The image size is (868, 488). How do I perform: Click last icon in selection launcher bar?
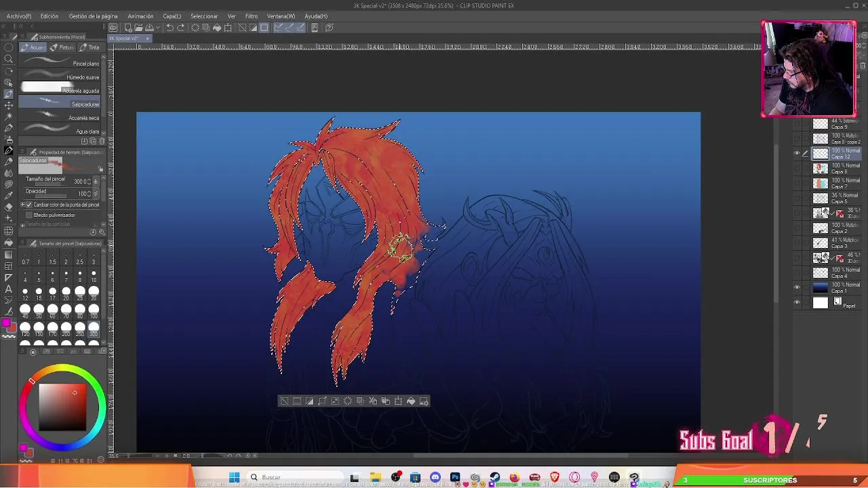point(424,401)
